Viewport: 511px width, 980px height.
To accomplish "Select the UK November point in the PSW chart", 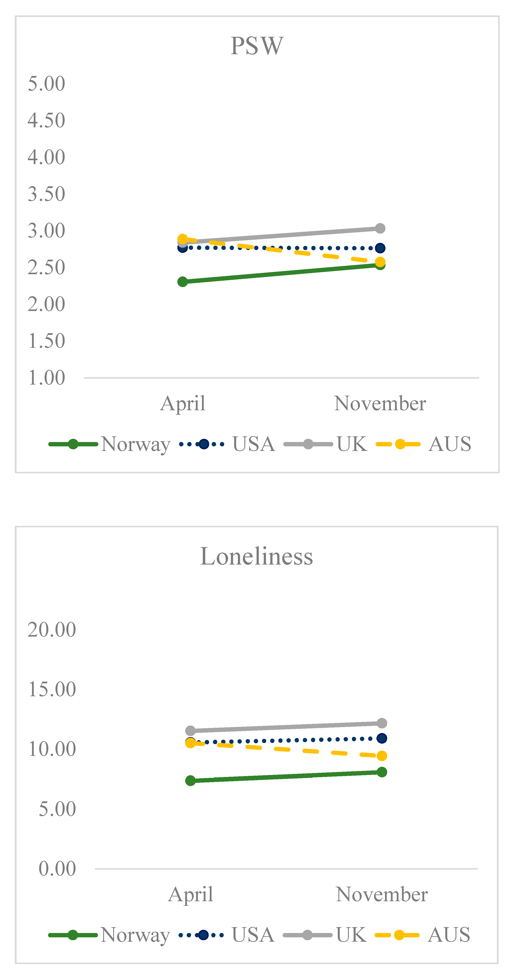I will point(380,228).
